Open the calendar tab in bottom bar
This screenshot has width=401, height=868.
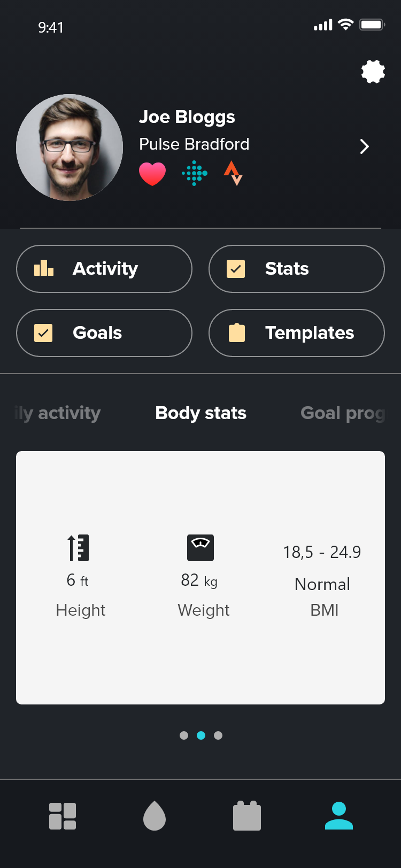point(247,816)
